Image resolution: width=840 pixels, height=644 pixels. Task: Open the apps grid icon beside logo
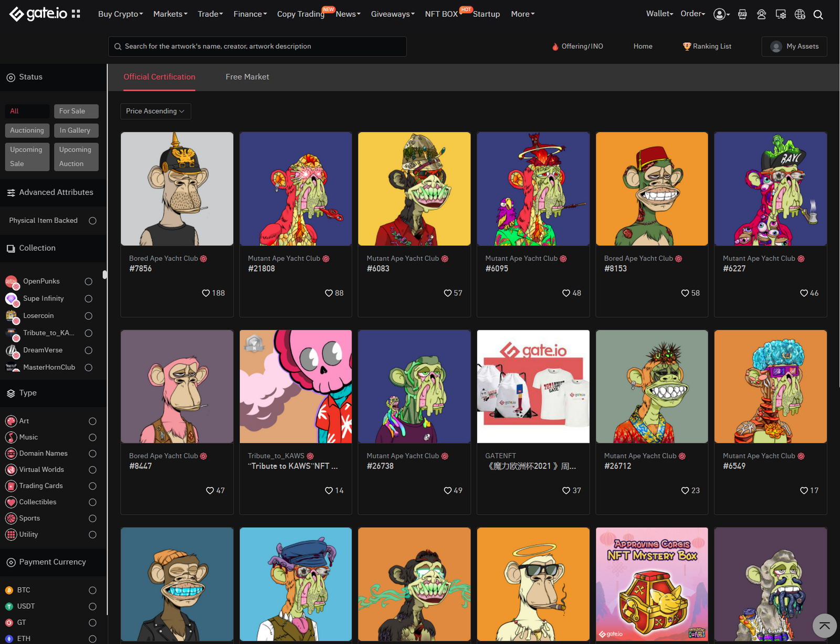76,14
